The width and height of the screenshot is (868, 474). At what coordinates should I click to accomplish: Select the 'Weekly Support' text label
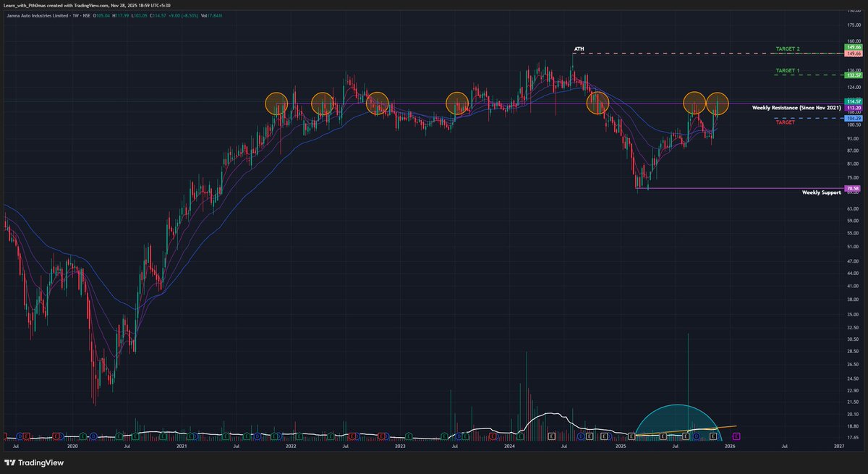point(822,192)
